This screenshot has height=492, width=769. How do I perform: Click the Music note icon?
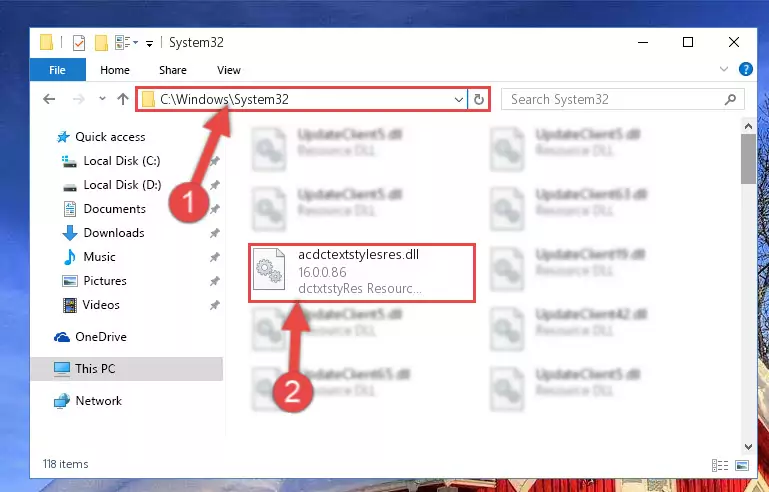(70, 257)
